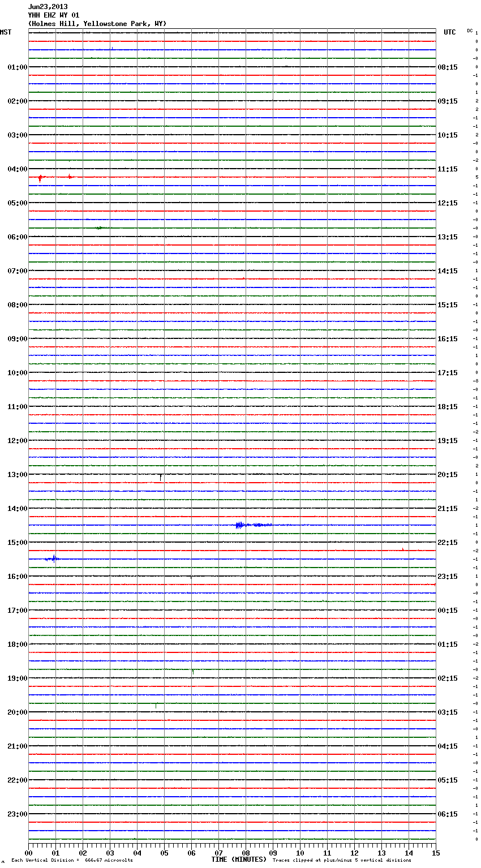
Task: Click the green event on the 05:45 trace
Action: pos(101,227)
